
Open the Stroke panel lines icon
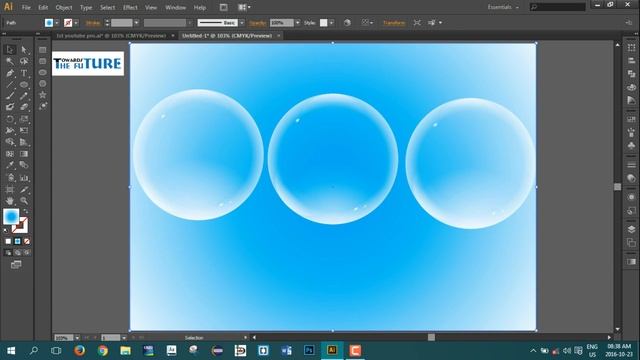(x=631, y=165)
